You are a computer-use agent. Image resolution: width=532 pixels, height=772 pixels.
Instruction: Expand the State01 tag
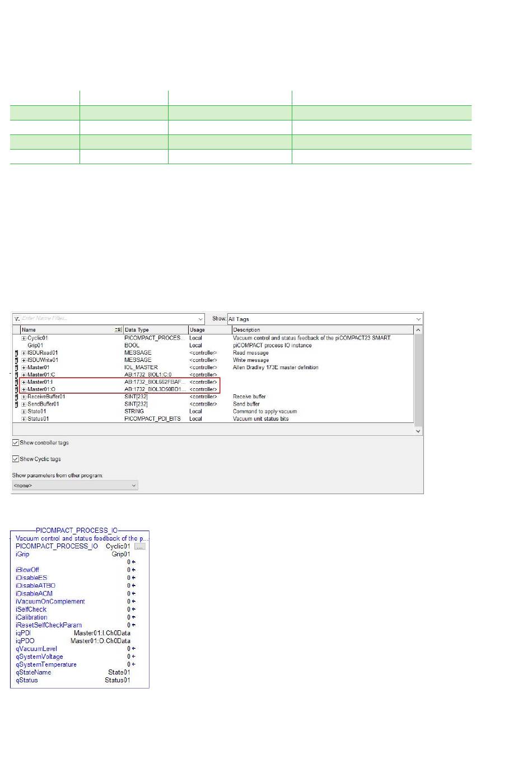24,411
